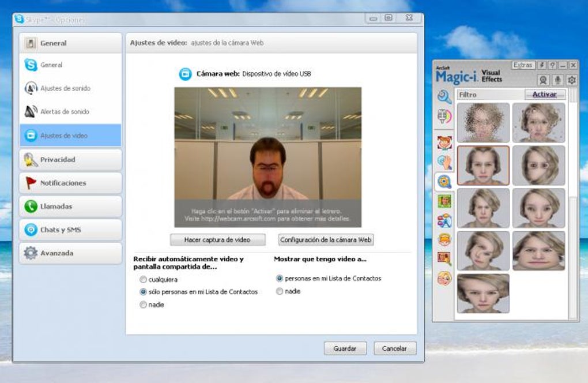Viewport: 588px width, 383px height.
Task: Apply the narrow squeezed-face filter thumbnail
Action: click(x=483, y=208)
